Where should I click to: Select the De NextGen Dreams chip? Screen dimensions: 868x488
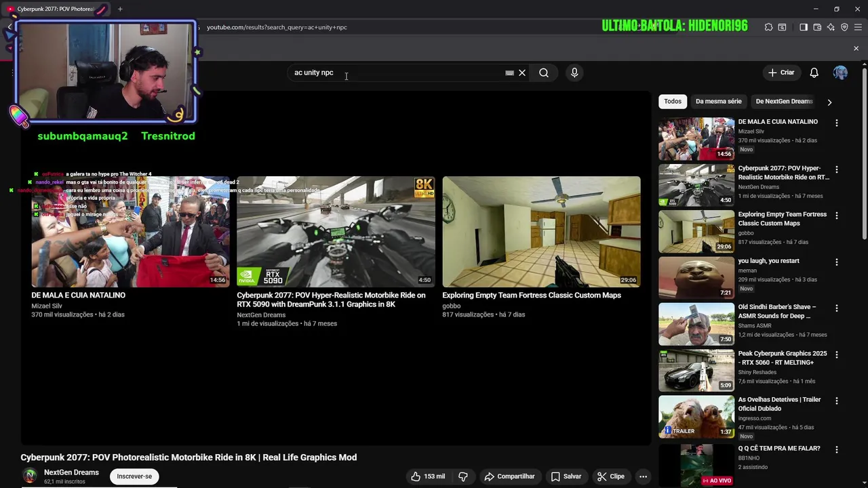coord(784,102)
